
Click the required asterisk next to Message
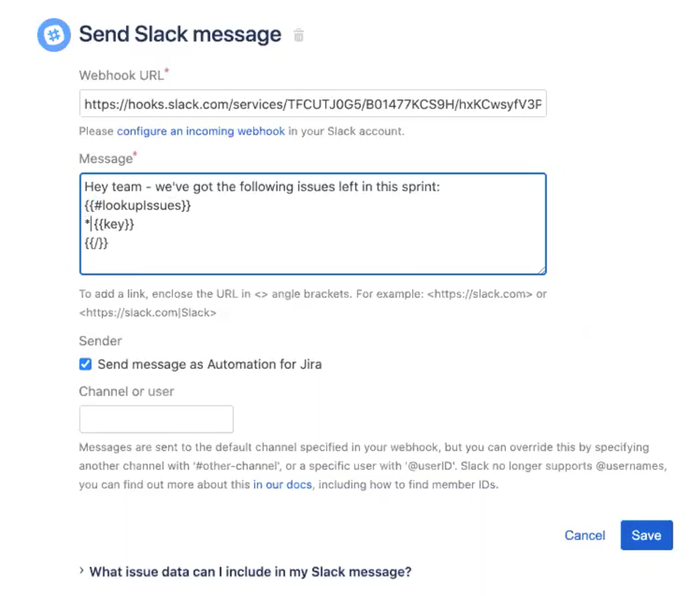(x=133, y=153)
